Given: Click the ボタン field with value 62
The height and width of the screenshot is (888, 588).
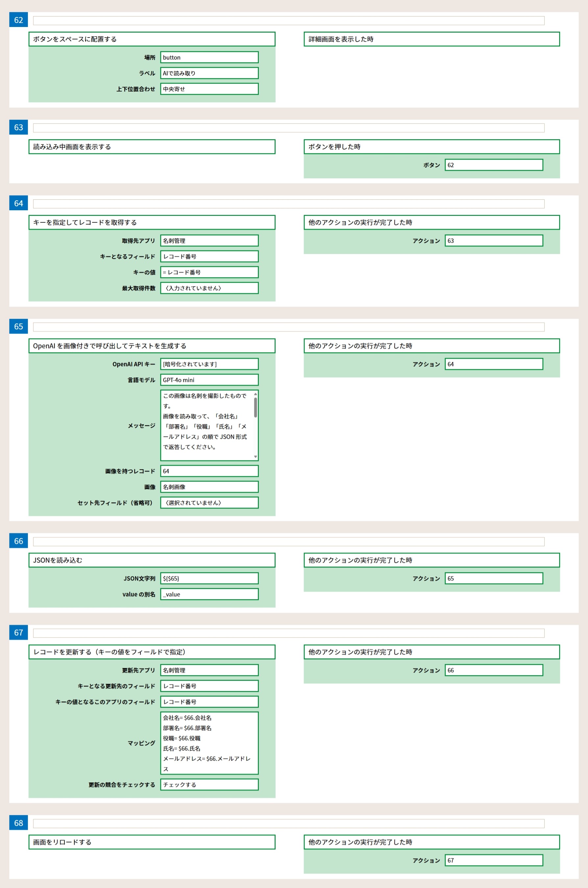Looking at the screenshot, I should [x=494, y=165].
